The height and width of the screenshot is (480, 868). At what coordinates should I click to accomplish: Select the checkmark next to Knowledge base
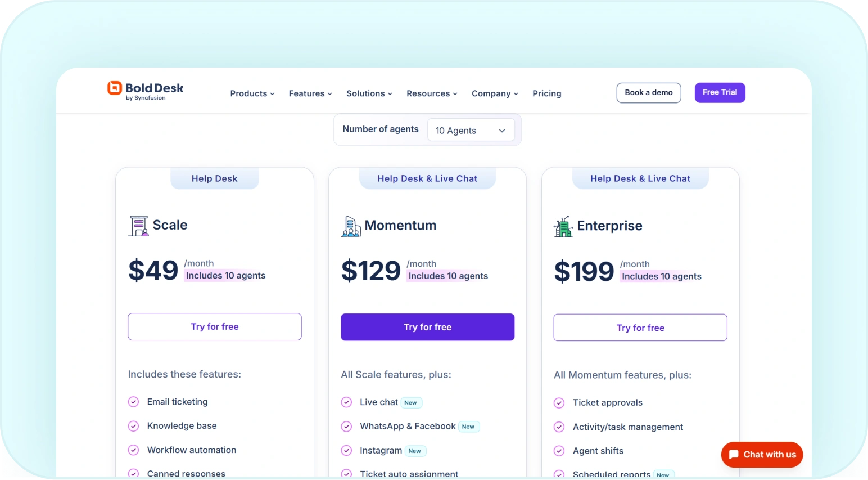tap(133, 425)
